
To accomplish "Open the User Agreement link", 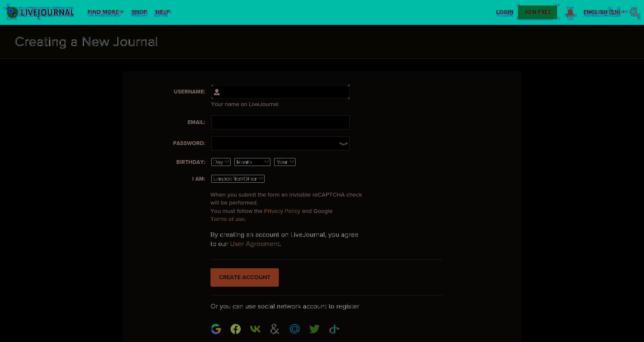I will point(254,244).
